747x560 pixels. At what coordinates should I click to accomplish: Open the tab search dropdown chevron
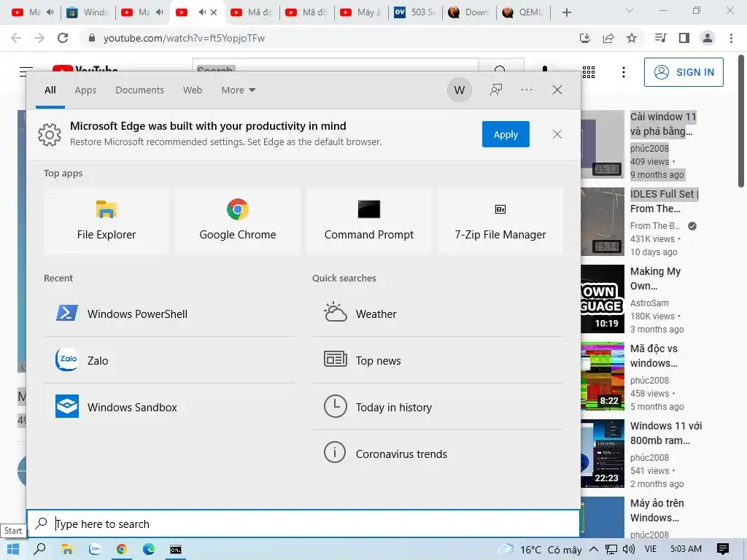pos(630,10)
